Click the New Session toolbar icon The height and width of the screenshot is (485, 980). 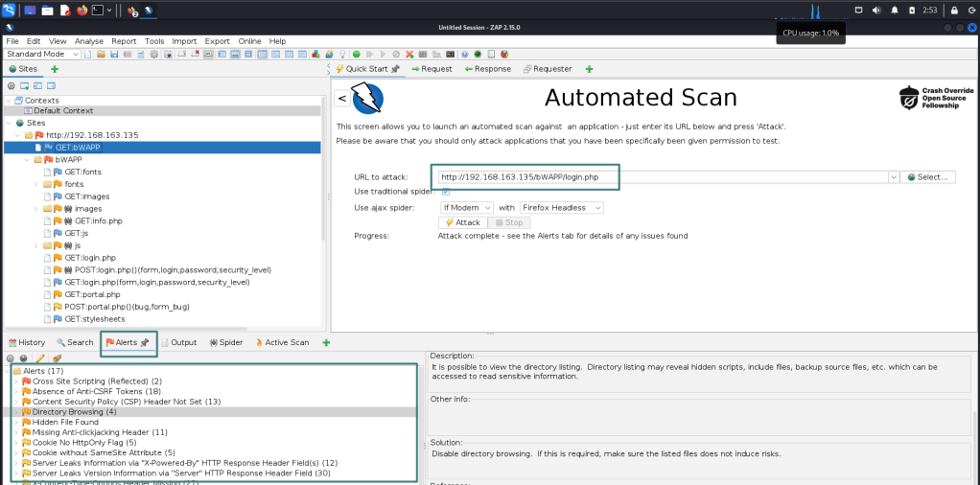[x=87, y=55]
